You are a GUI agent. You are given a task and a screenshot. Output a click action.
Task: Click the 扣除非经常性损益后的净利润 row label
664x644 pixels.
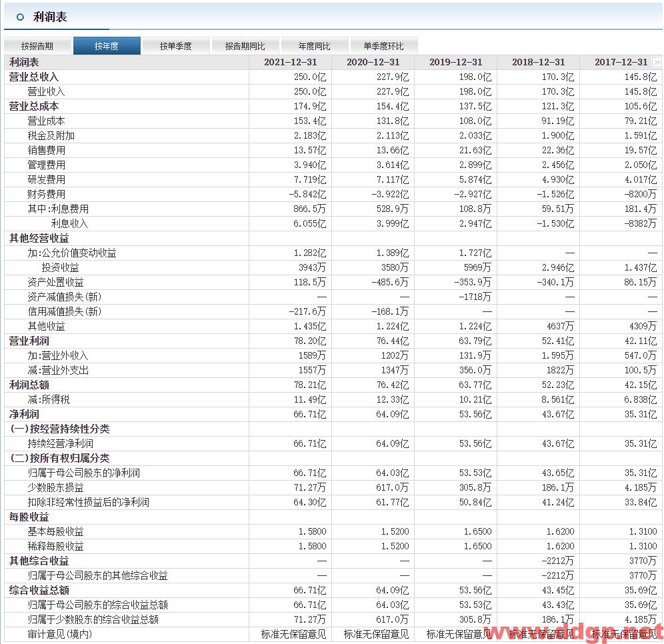(89, 503)
